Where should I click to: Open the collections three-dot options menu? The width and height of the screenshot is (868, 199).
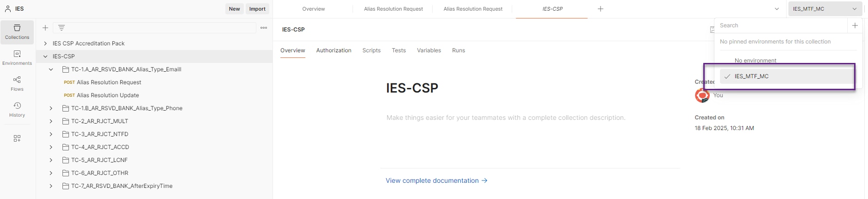pyautogui.click(x=264, y=28)
